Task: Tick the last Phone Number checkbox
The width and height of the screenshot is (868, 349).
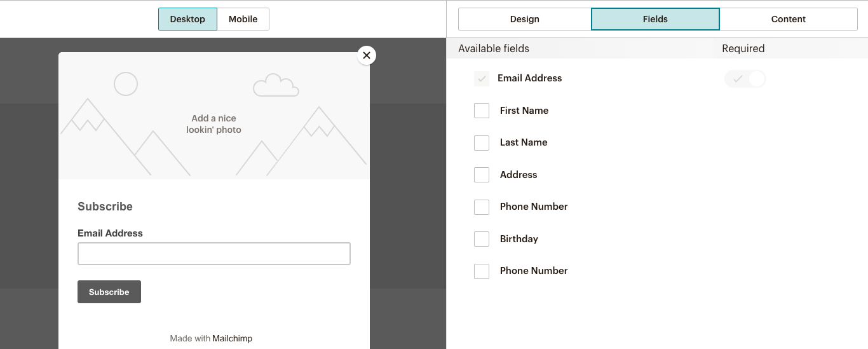Action: coord(482,271)
